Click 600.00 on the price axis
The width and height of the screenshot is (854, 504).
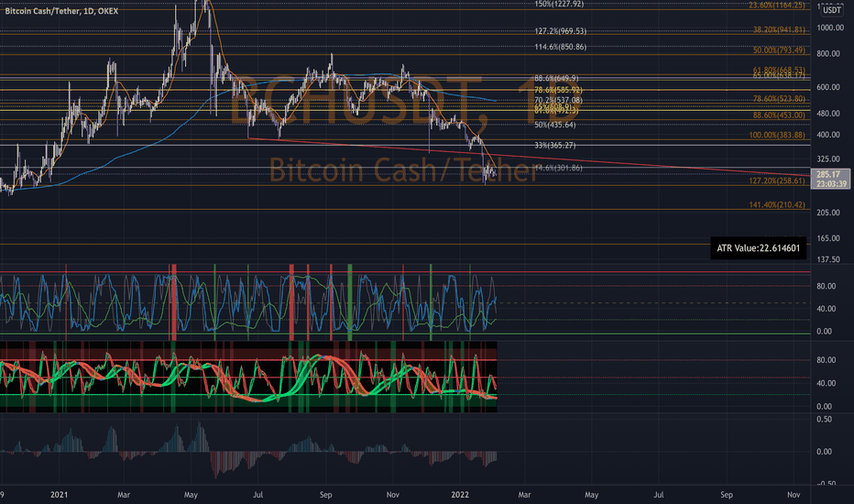tap(827, 87)
